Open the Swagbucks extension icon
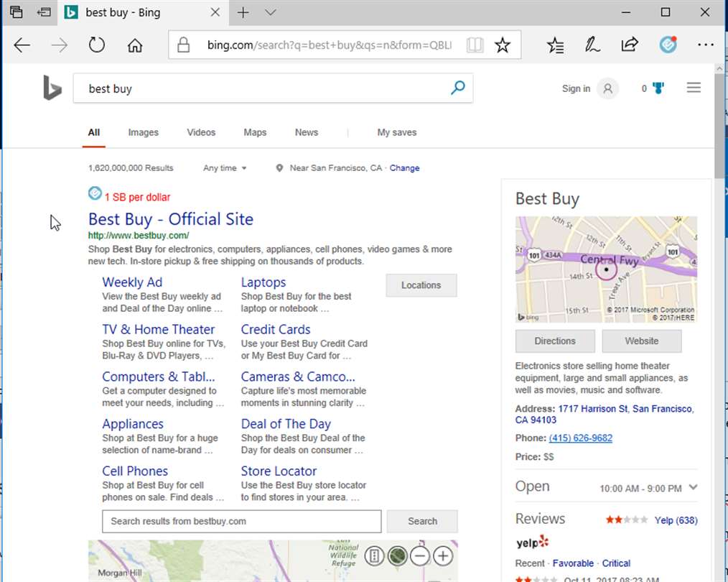The image size is (728, 582). click(668, 45)
